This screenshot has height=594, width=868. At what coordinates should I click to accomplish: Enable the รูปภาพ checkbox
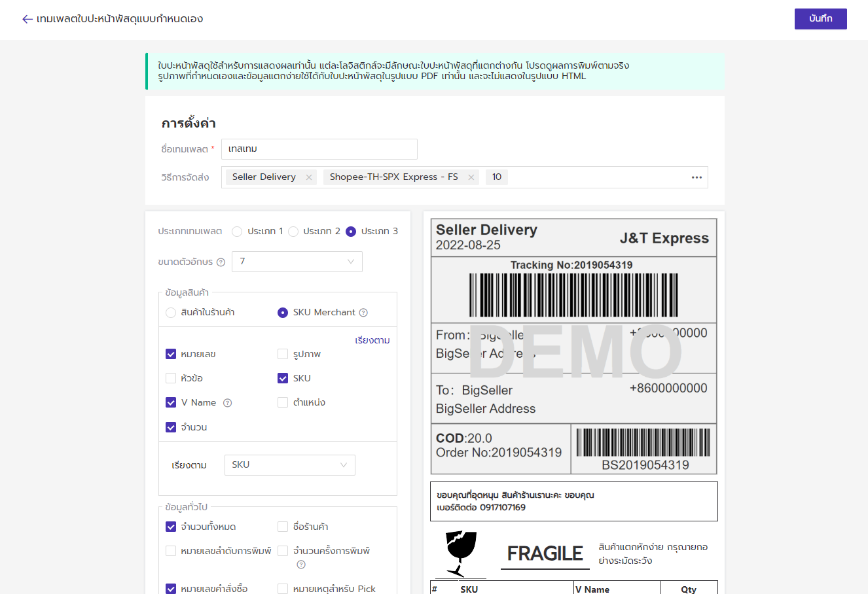[283, 354]
